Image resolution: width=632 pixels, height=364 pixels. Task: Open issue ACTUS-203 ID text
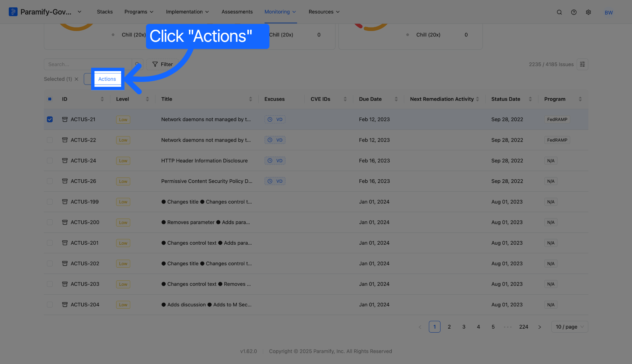(x=85, y=284)
